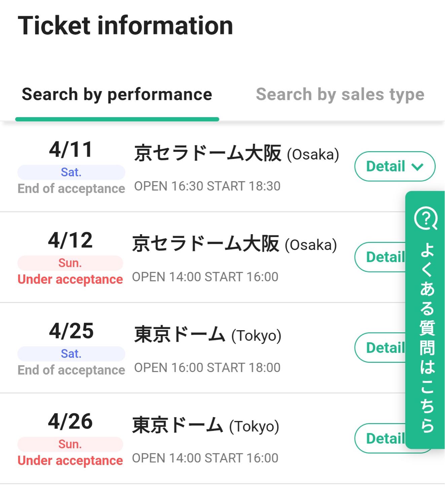Click the Sat. badge under 4/25
Viewport: 445px width, 504px height.
71,354
